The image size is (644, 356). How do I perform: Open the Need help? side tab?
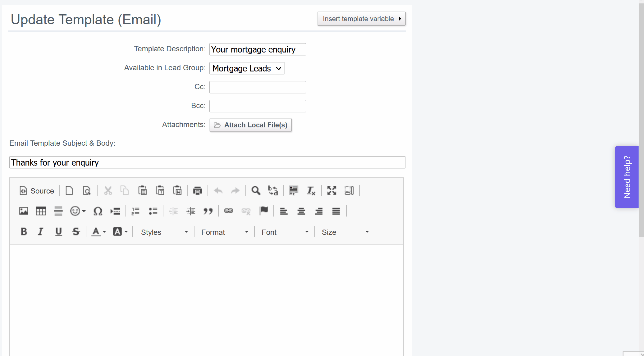coord(627,177)
